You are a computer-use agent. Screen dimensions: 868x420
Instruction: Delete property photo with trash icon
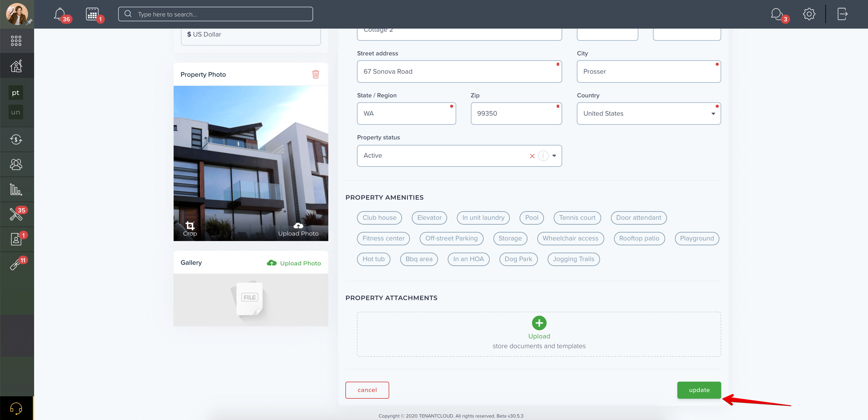click(316, 74)
